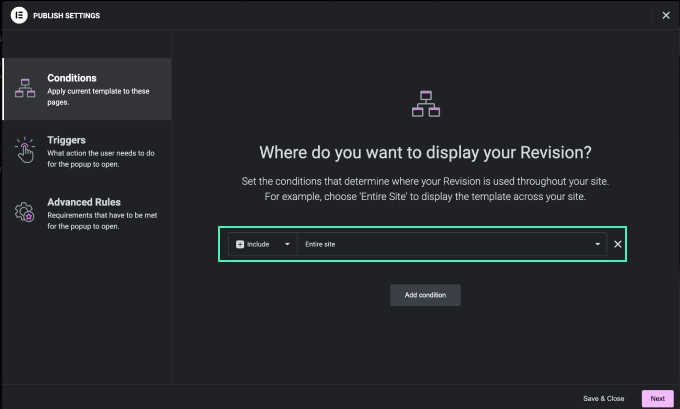The height and width of the screenshot is (409, 680).
Task: Click the Conditions hierarchy icon in sidebar
Action: [x=25, y=89]
